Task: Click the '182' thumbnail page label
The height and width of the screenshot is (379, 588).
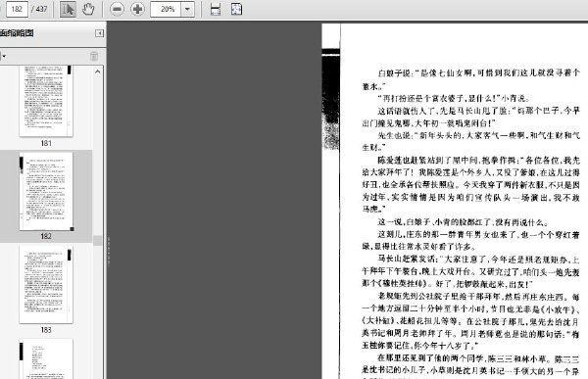Action: (46, 236)
